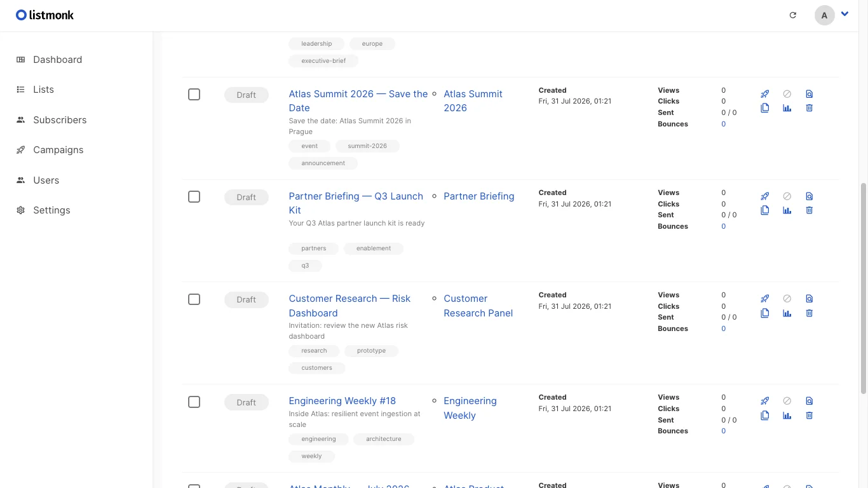
Task: Click bounces count for Atlas Summit 2026
Action: pyautogui.click(x=723, y=124)
